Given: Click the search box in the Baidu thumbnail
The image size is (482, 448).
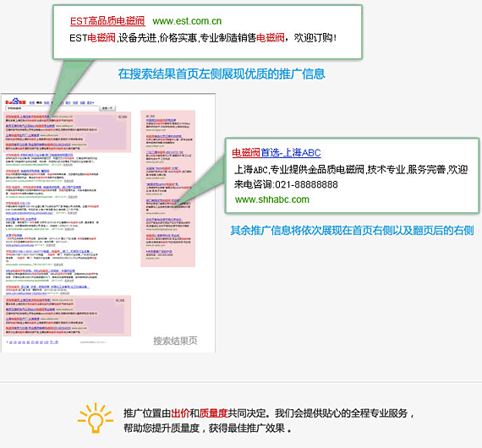Looking at the screenshot, I should coord(52,108).
